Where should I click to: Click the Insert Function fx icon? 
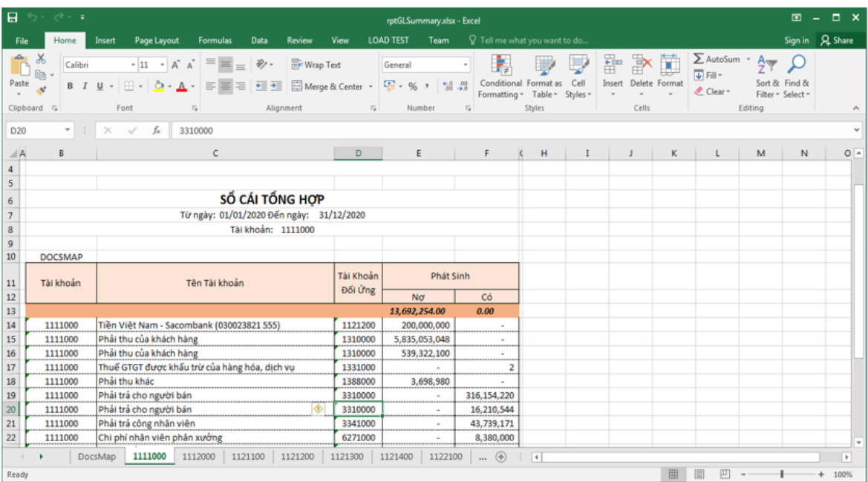tap(156, 131)
